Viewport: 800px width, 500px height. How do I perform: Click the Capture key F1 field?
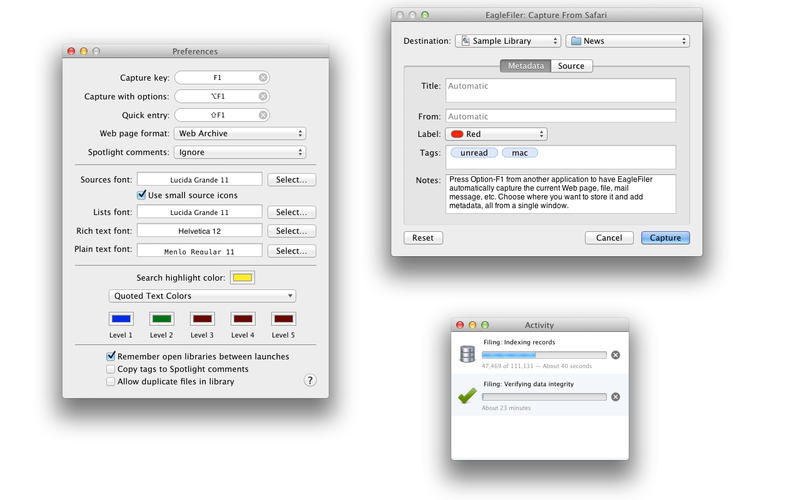pos(222,78)
